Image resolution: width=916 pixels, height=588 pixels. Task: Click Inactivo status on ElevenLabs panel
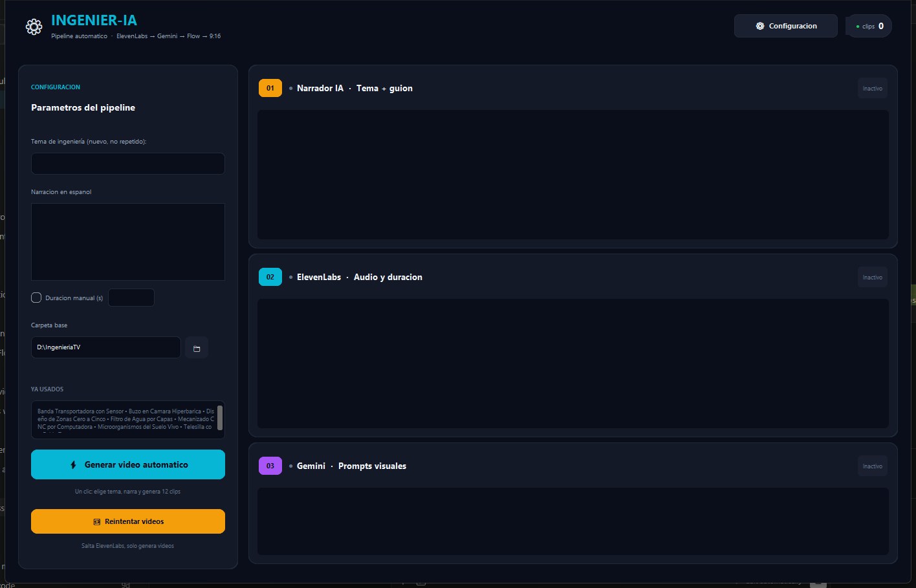(x=872, y=278)
